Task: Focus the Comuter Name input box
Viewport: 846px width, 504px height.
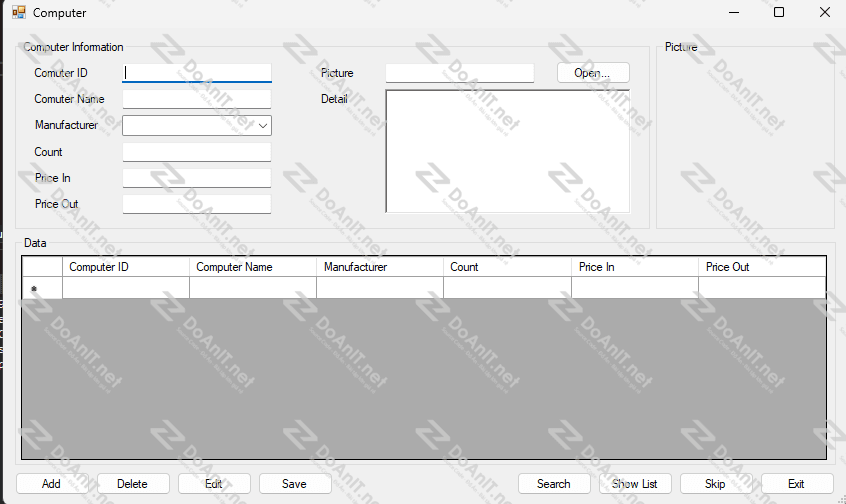Action: pyautogui.click(x=197, y=99)
